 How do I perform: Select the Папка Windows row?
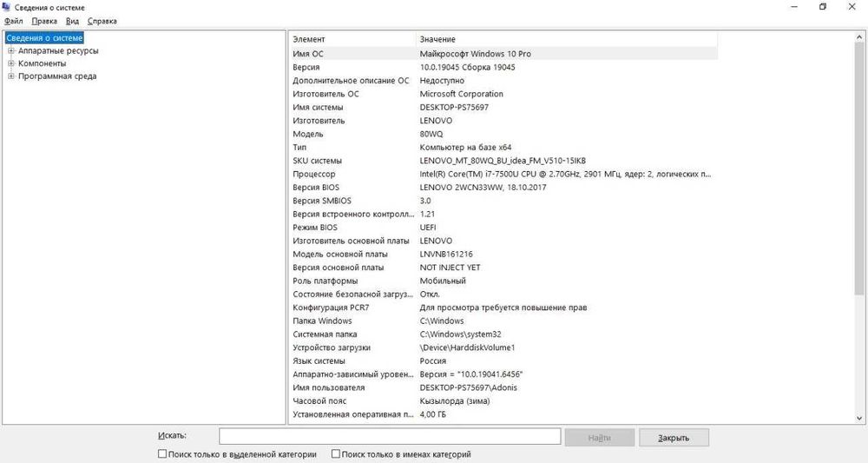pos(503,321)
